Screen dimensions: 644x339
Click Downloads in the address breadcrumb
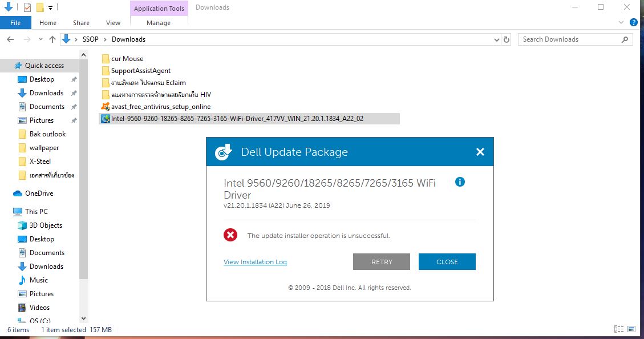coord(128,39)
